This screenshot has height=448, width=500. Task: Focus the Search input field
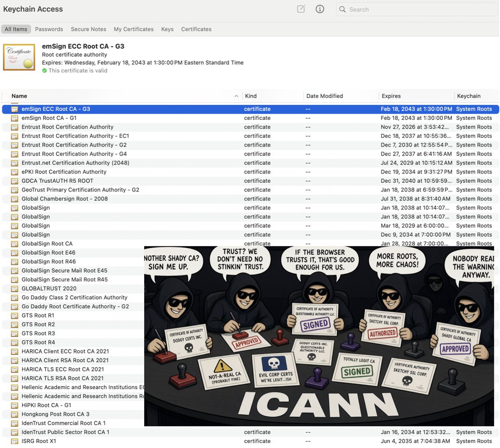click(417, 9)
